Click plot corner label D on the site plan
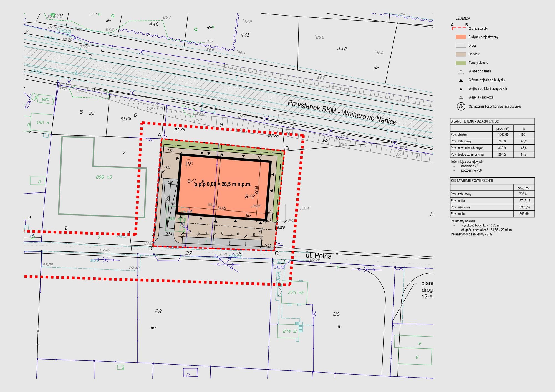The width and height of the screenshot is (555, 392). tap(150, 248)
